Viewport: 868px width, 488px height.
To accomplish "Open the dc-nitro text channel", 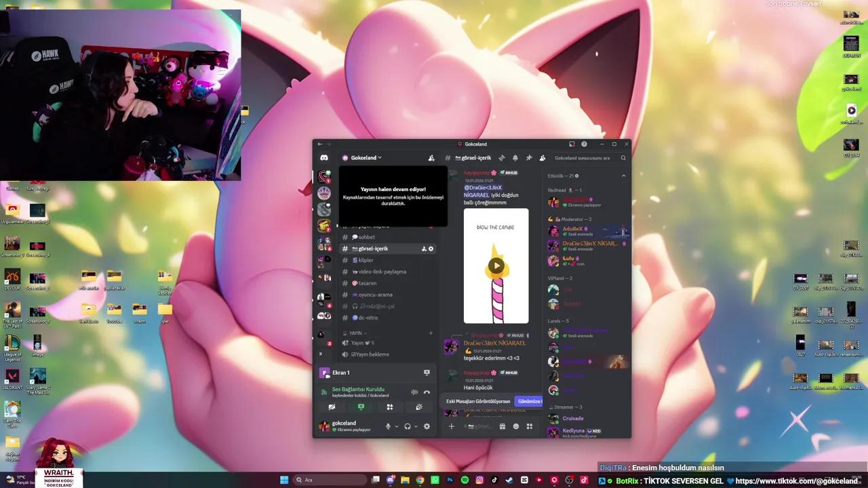I will (388, 318).
